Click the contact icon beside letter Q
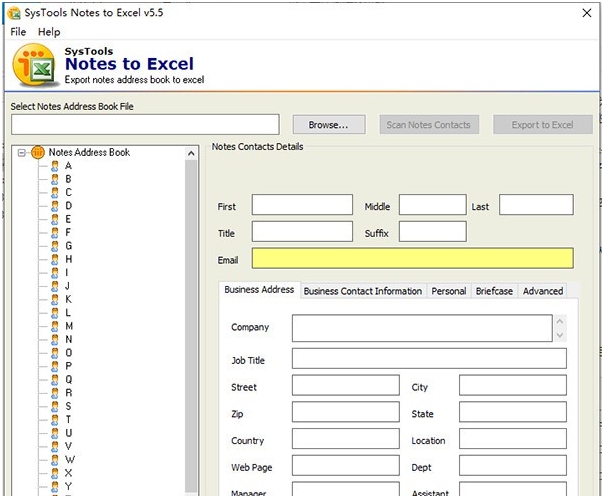The height and width of the screenshot is (496, 604). pos(55,380)
